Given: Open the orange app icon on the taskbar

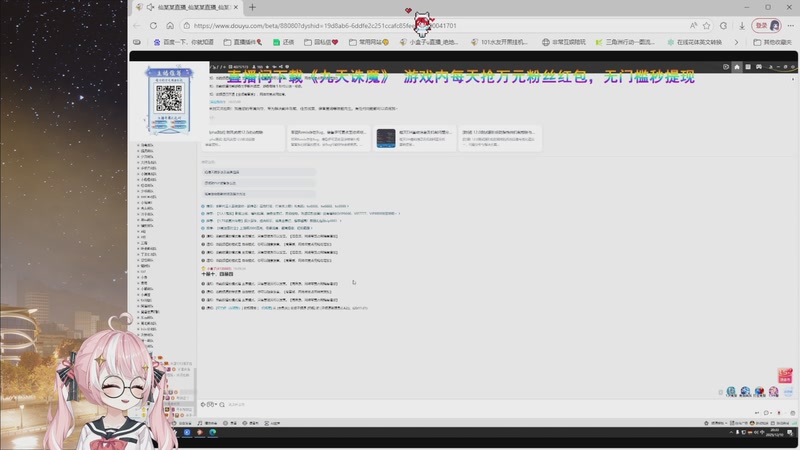Looking at the screenshot, I should (x=199, y=432).
